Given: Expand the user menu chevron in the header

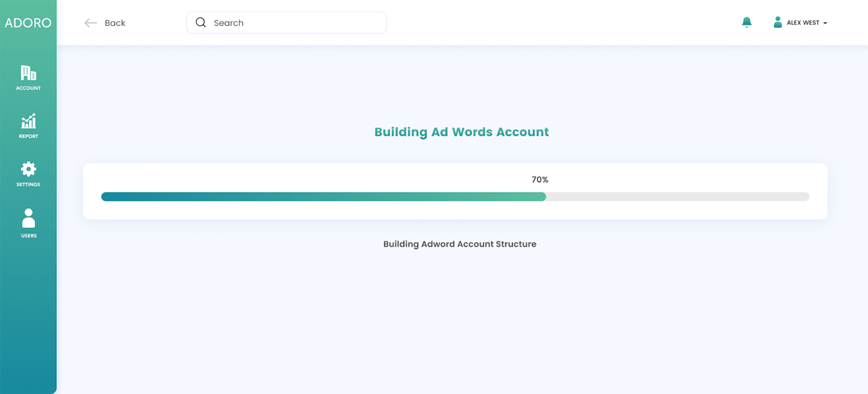Looking at the screenshot, I should pyautogui.click(x=825, y=23).
